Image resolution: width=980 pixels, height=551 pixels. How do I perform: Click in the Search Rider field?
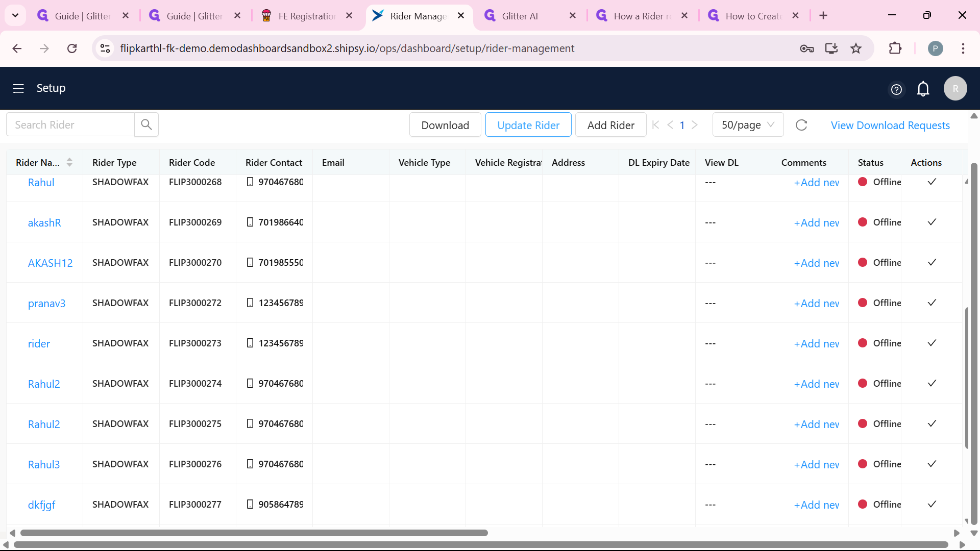click(70, 124)
